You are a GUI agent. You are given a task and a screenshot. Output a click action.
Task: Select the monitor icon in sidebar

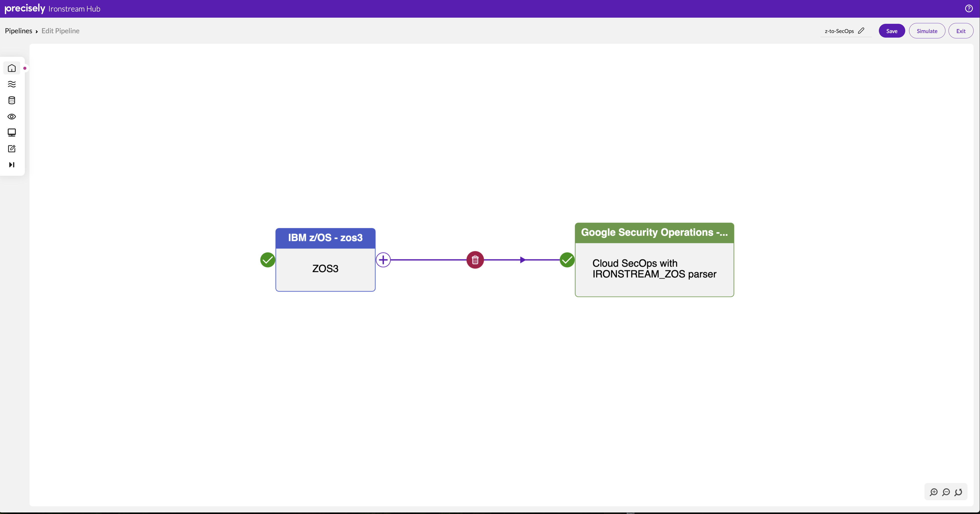pos(12,132)
